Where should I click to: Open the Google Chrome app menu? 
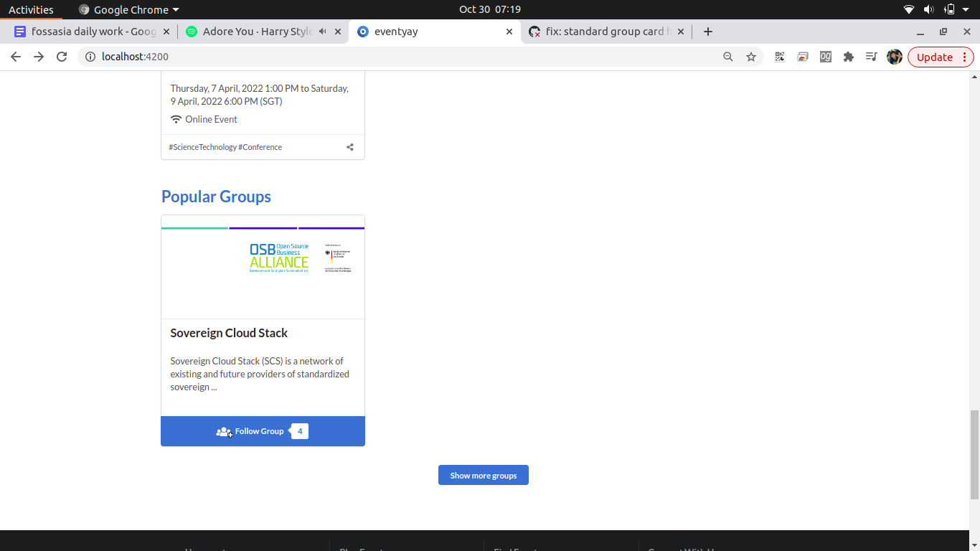click(129, 9)
